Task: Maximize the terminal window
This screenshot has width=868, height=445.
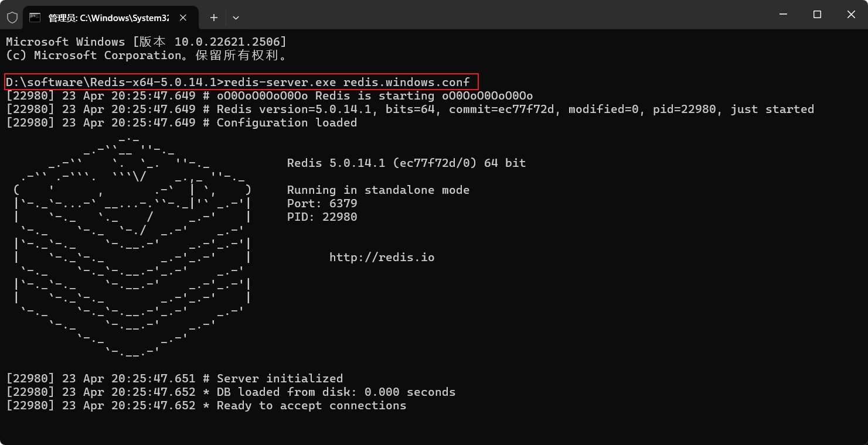Action: 817,15
